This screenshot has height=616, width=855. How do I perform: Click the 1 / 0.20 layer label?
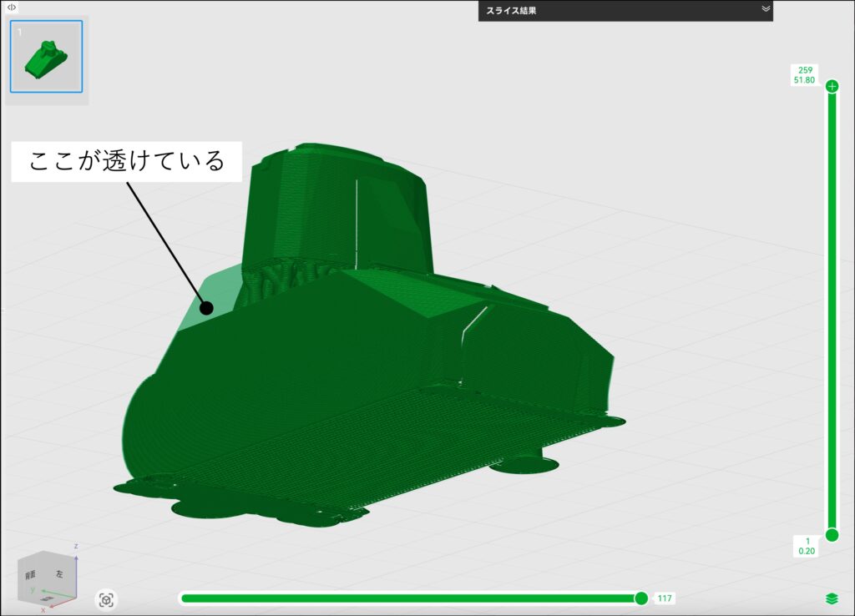(x=807, y=546)
